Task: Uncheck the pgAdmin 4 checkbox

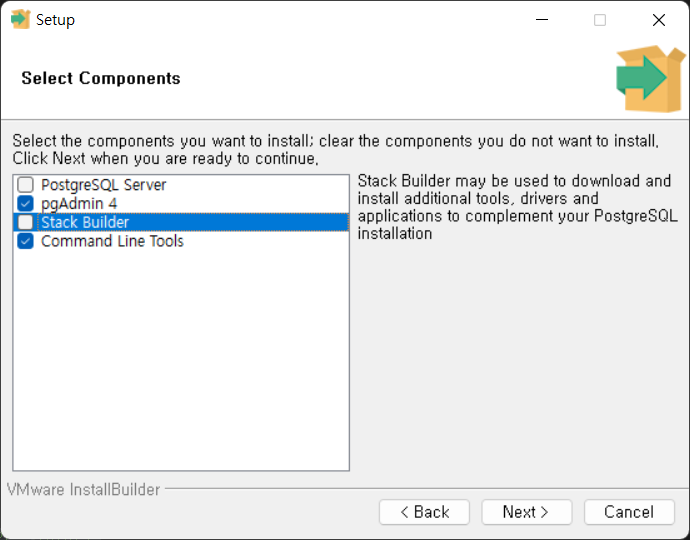Action: pos(26,204)
